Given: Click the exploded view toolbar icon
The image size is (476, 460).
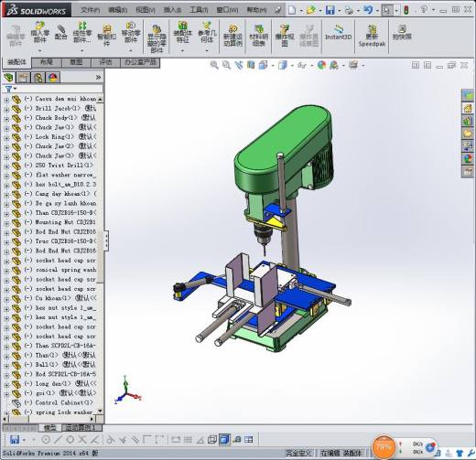Looking at the screenshot, I should tap(285, 36).
